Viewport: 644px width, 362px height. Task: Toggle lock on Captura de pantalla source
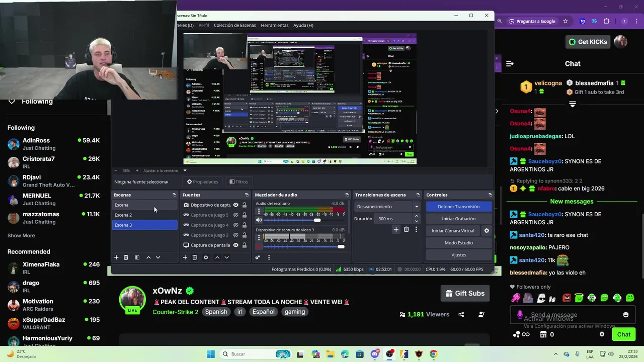pyautogui.click(x=245, y=245)
